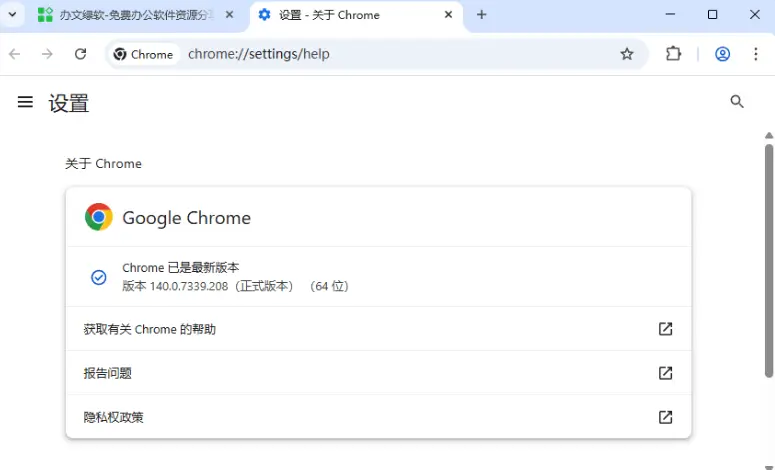Open the tab search dropdown arrow

13,15
